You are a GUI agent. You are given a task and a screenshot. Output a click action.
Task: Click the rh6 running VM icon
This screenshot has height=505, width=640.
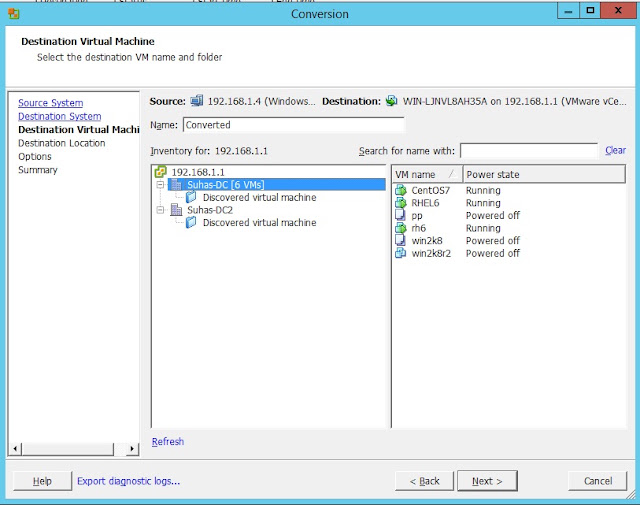(x=401, y=227)
